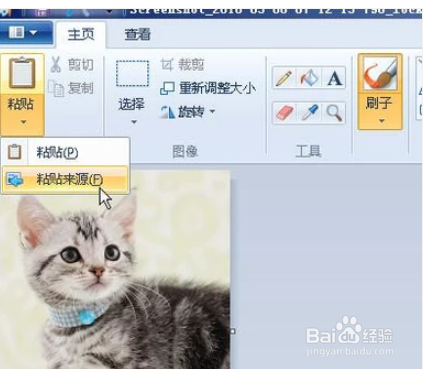The height and width of the screenshot is (369, 423).
Task: Expand the Paste button dropdown arrow
Action: [x=23, y=122]
